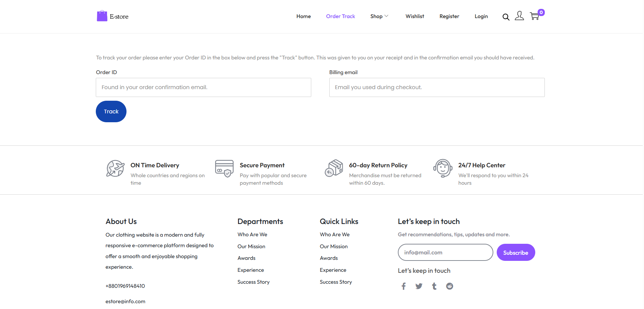Click the user account profile icon

pos(519,16)
